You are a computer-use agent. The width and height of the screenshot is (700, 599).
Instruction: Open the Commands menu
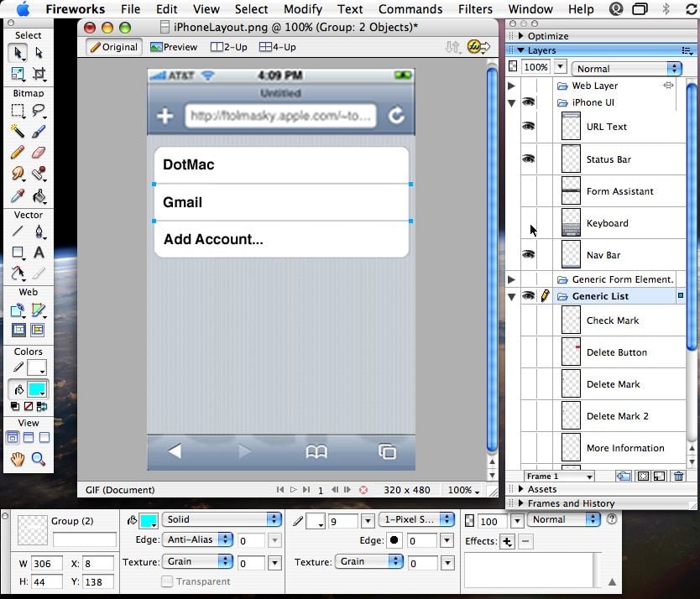coord(410,9)
